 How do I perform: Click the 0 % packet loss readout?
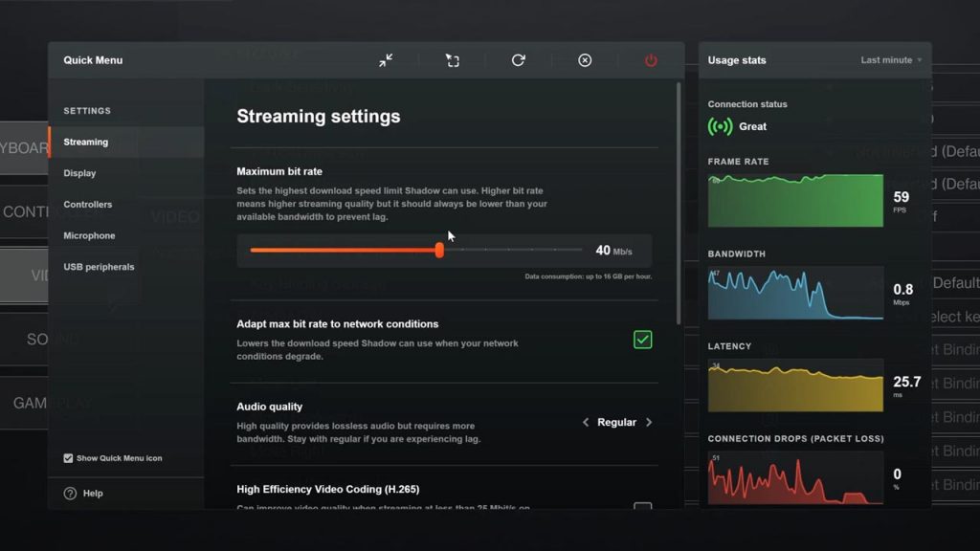[x=897, y=478]
